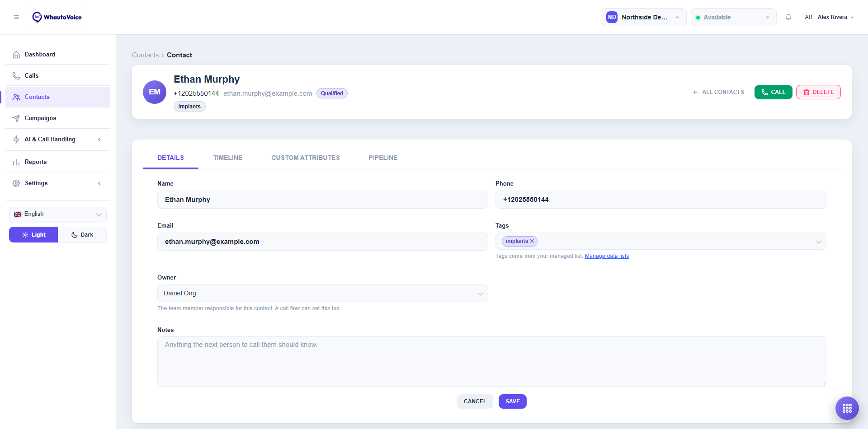Image resolution: width=868 pixels, height=429 pixels.
Task: Click into the Phone field
Action: point(661,200)
